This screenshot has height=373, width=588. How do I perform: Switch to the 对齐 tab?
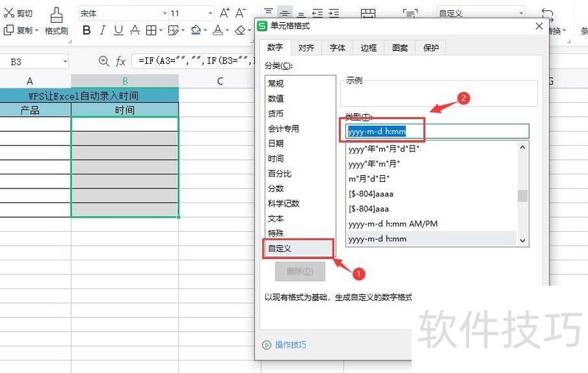[306, 48]
